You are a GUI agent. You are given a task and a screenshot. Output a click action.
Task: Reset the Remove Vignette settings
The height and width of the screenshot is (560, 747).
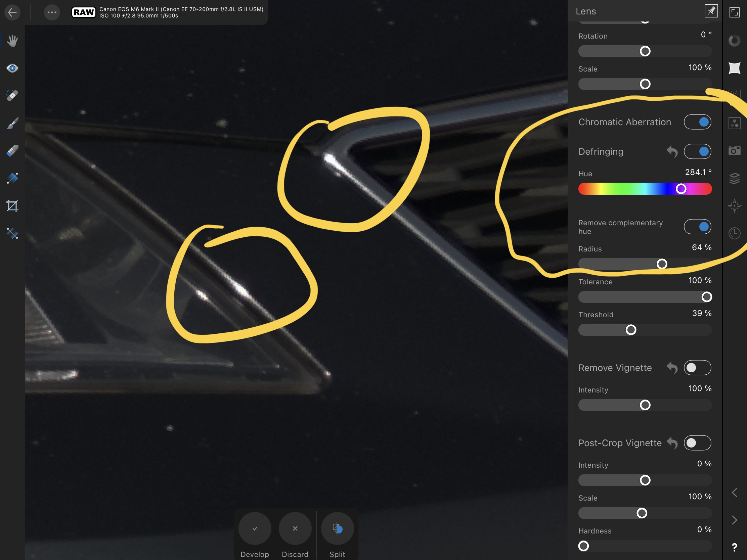[672, 368]
